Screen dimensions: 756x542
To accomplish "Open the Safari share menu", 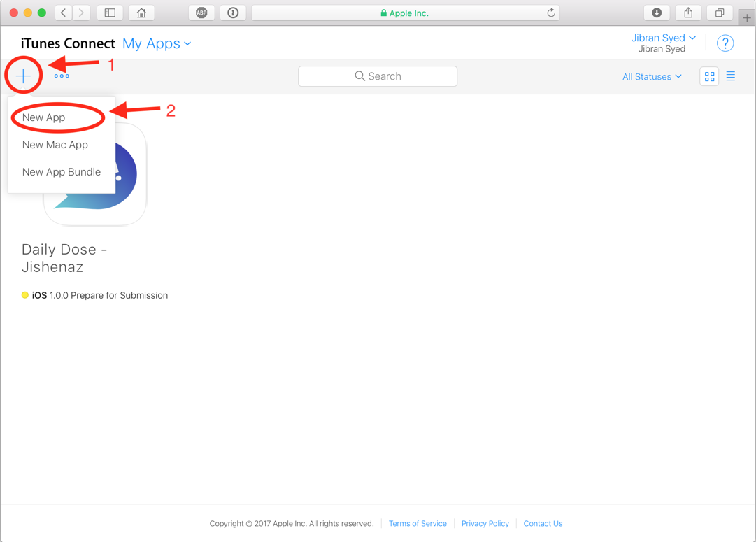I will (688, 13).
